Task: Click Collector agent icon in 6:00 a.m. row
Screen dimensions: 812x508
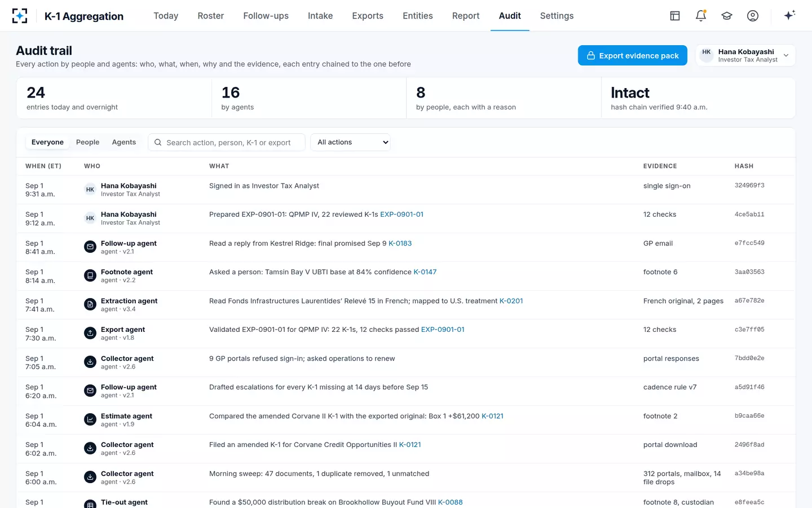Action: 90,477
